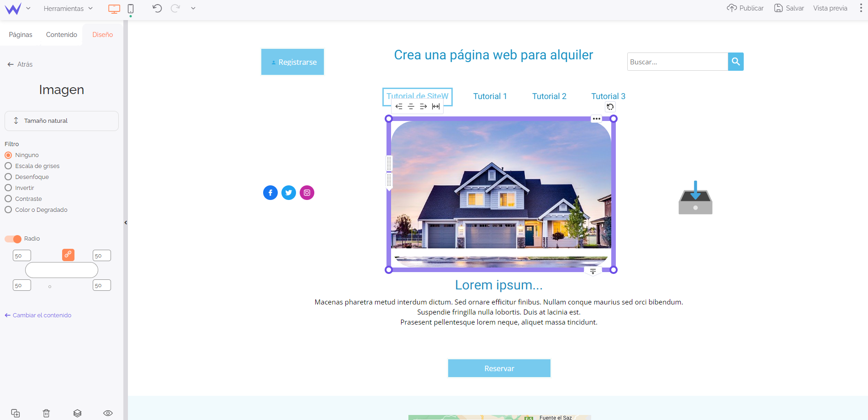Switch to the Contenido tab
The width and height of the screenshot is (868, 420).
click(62, 35)
